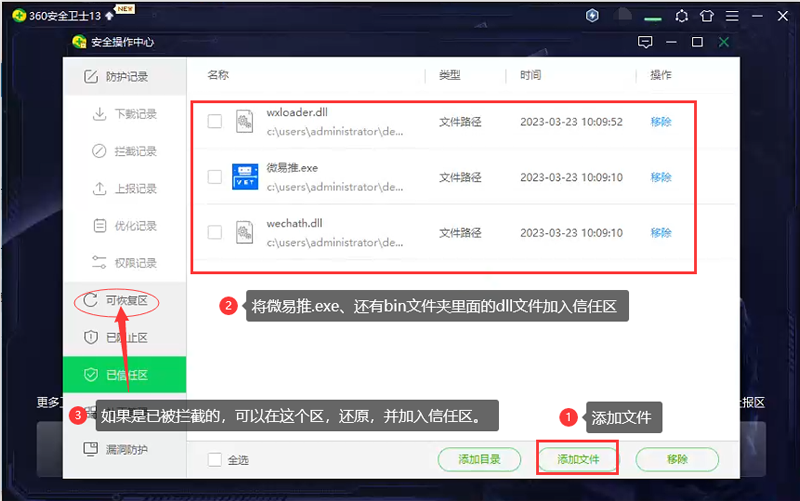Open hamburger main menu in 360 title bar
This screenshot has width=800, height=501.
click(x=732, y=16)
